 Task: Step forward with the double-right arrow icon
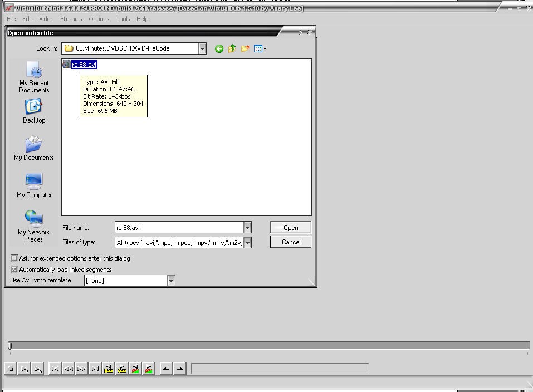pos(81,369)
